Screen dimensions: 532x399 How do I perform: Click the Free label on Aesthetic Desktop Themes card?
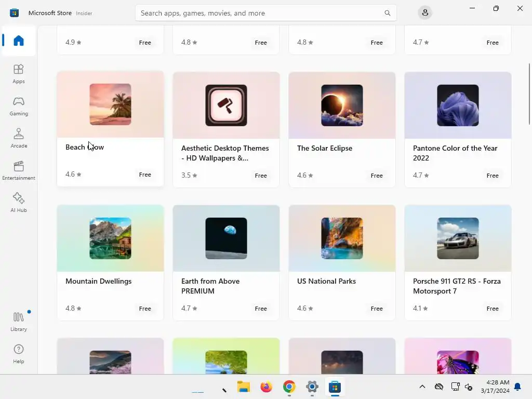click(261, 176)
